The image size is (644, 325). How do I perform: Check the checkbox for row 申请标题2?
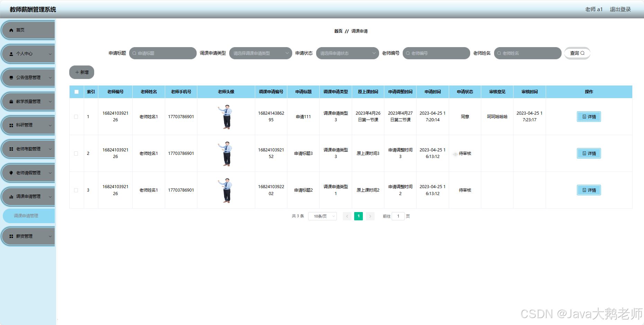[x=76, y=190]
